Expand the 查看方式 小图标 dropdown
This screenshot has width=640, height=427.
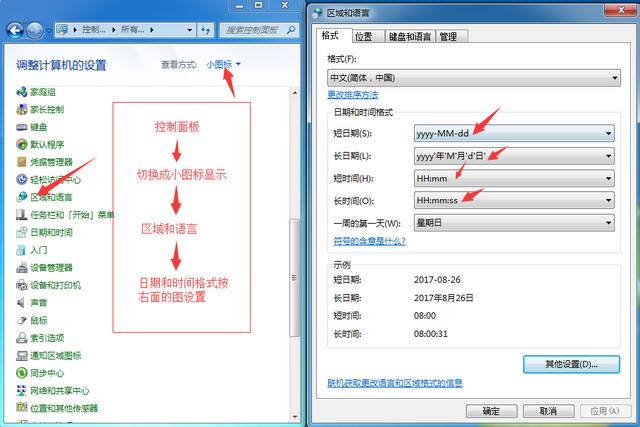point(224,64)
